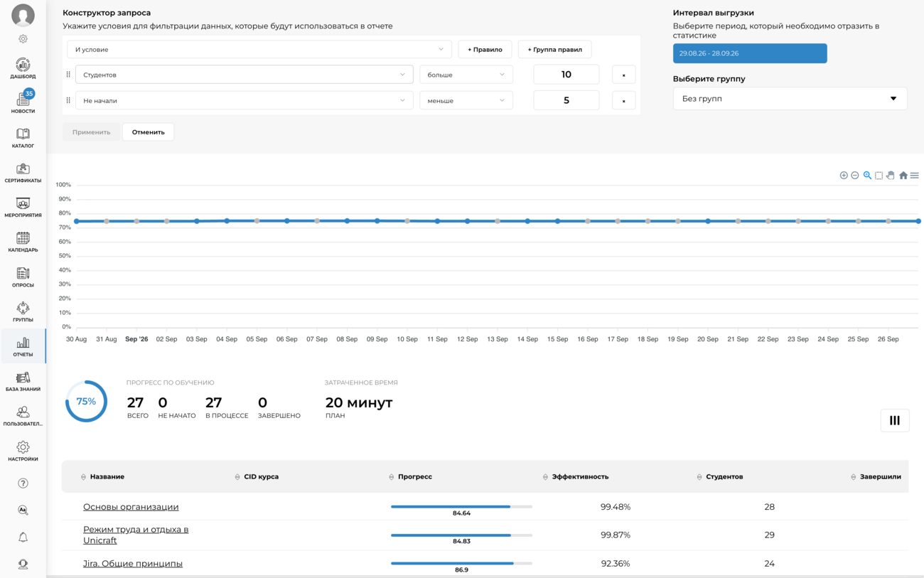924x578 pixels.
Task: Open table columns selector button
Action: [895, 420]
